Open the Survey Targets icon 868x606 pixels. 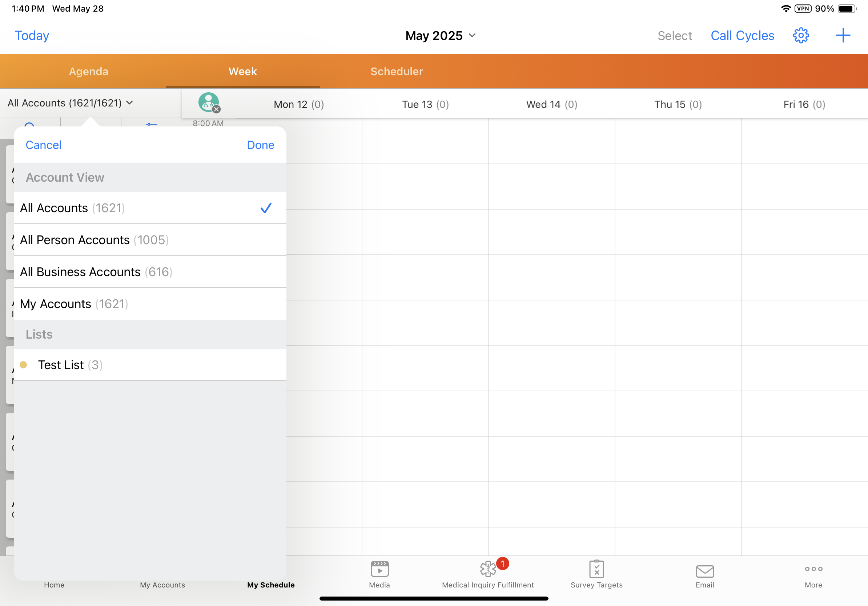596,569
